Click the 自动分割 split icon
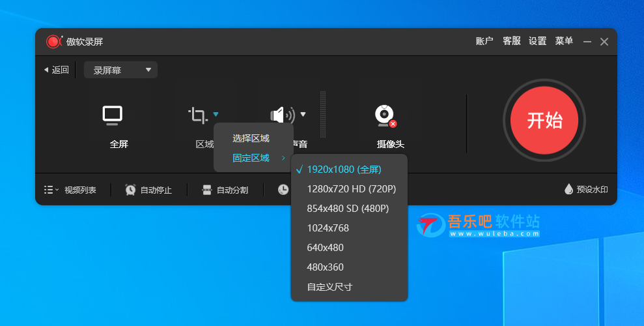Screen dimensions: 644x326 (x=207, y=190)
